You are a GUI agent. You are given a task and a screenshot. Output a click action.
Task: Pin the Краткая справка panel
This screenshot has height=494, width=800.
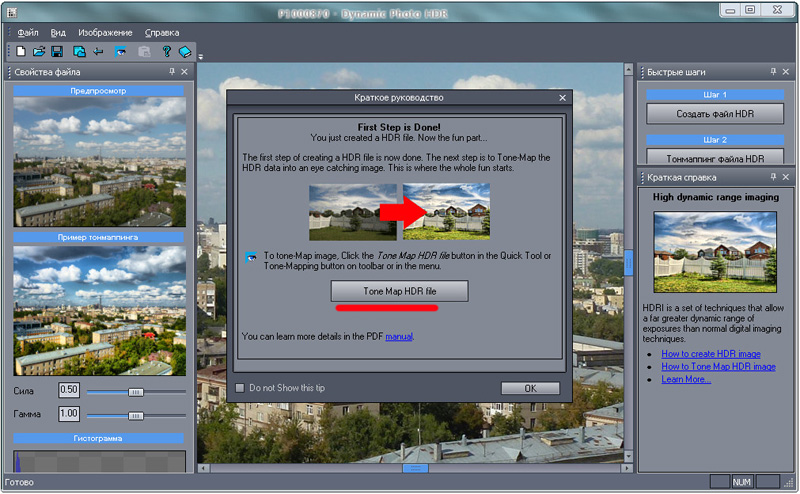[773, 177]
